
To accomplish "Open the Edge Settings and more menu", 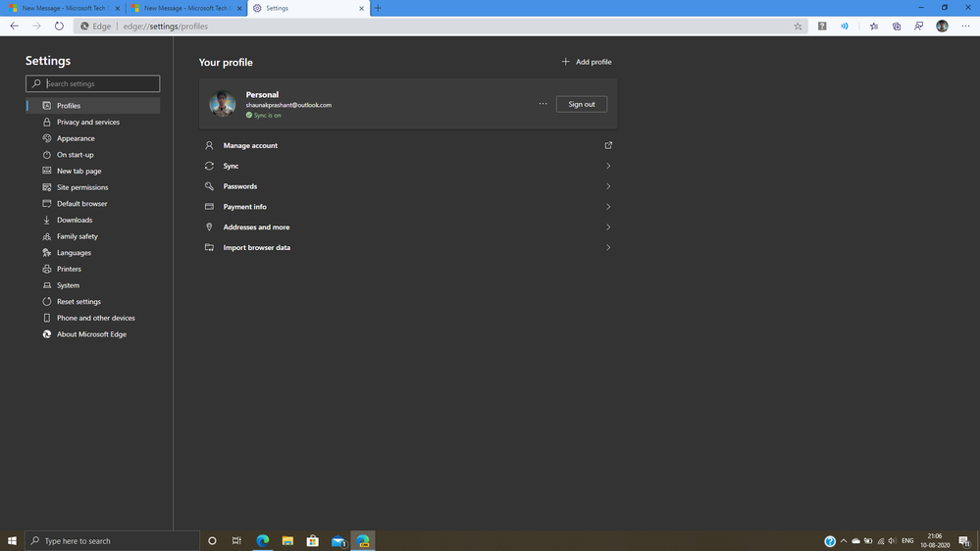I will (965, 26).
